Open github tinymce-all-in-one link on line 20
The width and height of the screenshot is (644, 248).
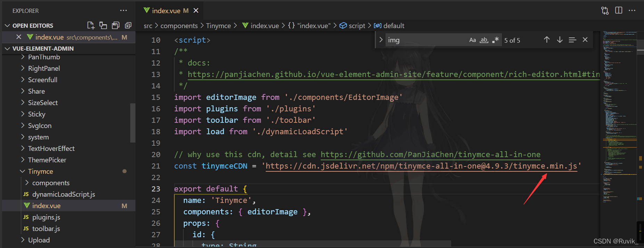point(430,154)
